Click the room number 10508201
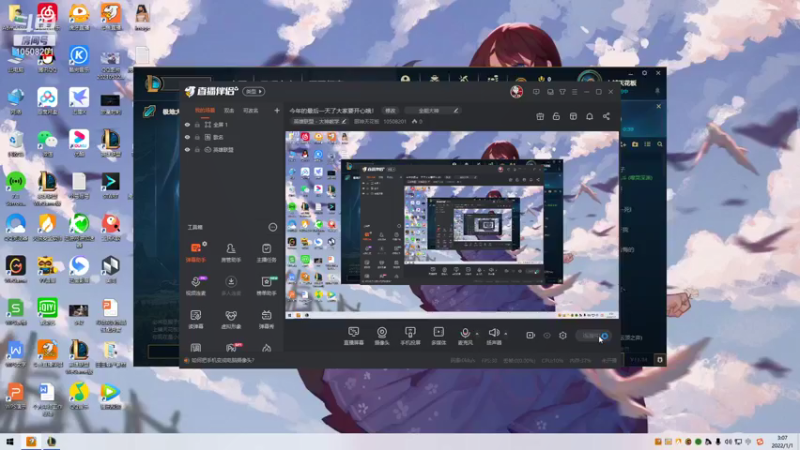 click(395, 121)
